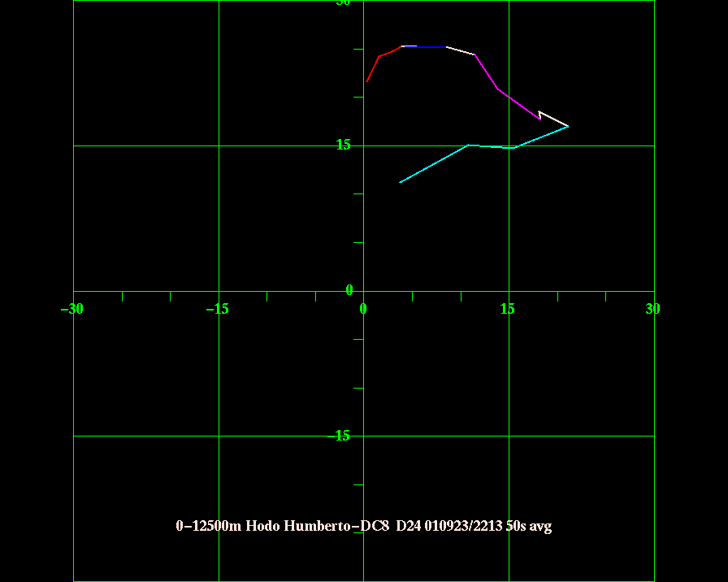Click "D24" in the plot caption
728x582 pixels.
tap(408, 526)
